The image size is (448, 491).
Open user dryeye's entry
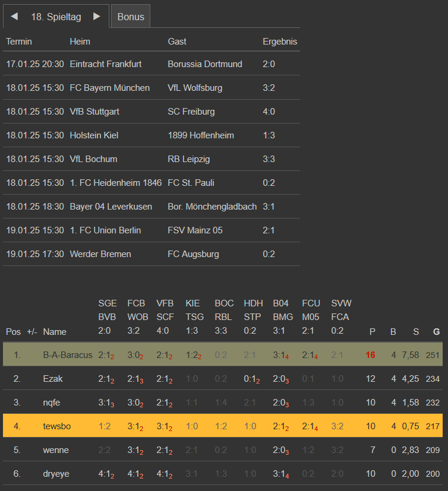[56, 474]
